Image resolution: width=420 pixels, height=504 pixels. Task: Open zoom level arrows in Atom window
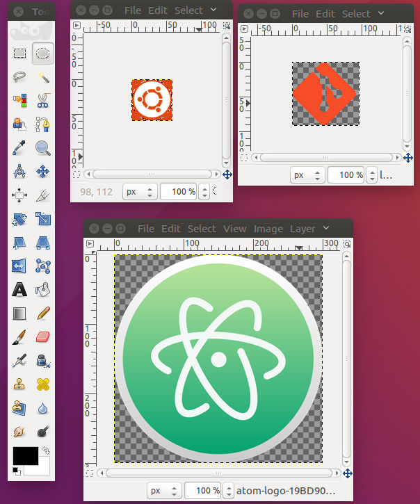click(228, 491)
